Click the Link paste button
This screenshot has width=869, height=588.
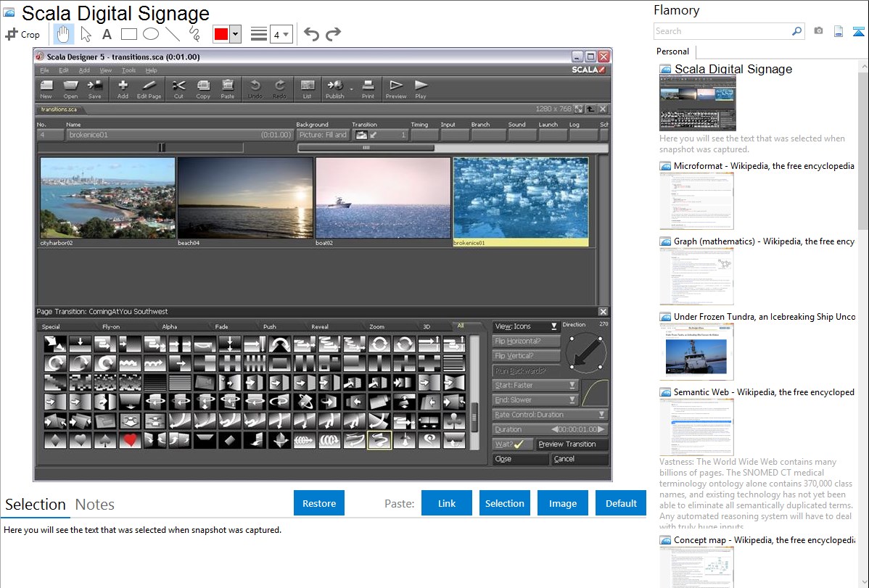(447, 503)
